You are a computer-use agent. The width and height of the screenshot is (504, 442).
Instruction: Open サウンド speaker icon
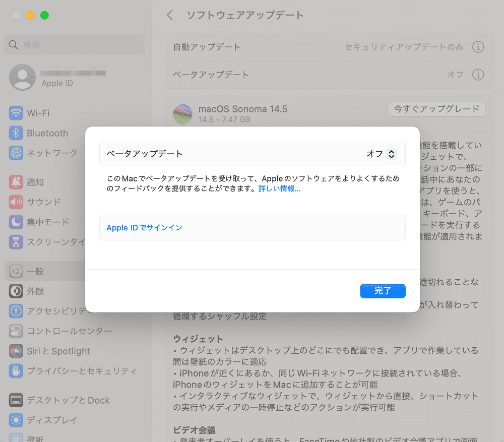click(x=16, y=202)
